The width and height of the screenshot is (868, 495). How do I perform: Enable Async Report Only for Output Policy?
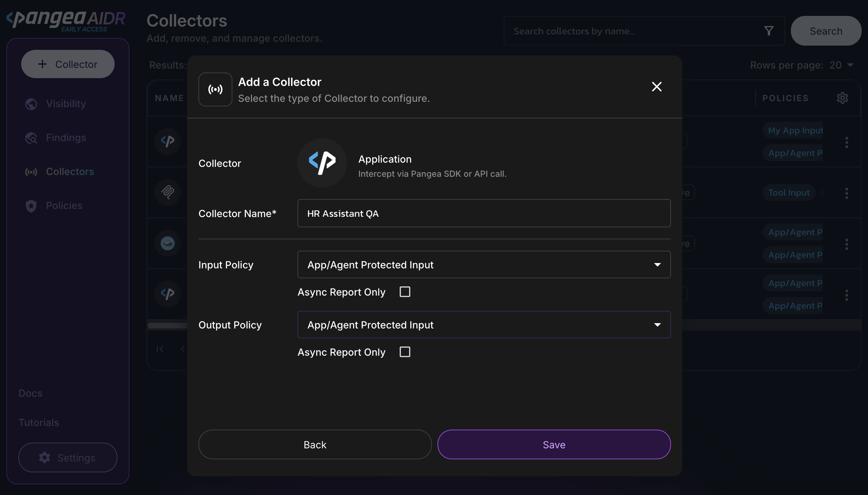tap(405, 352)
